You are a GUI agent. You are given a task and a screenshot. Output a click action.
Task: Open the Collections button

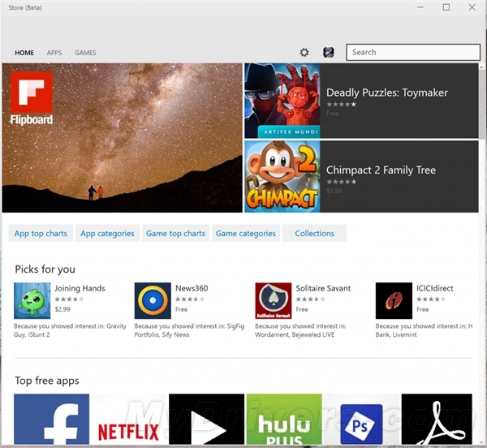[314, 233]
